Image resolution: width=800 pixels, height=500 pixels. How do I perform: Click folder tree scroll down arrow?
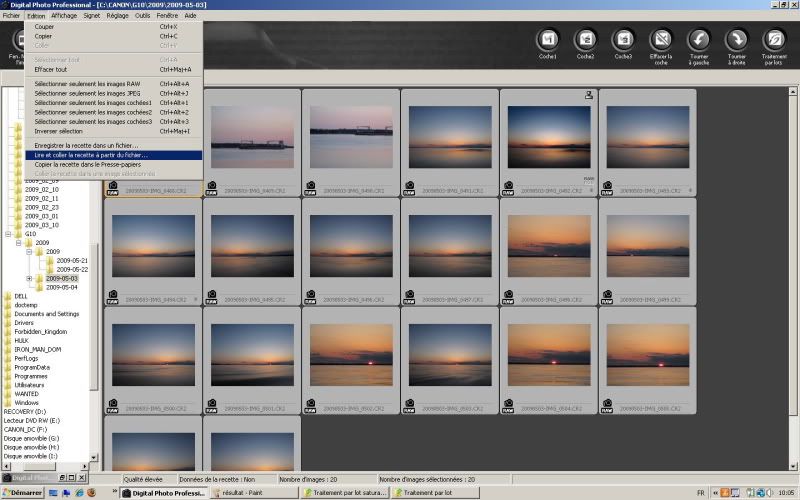[x=93, y=457]
